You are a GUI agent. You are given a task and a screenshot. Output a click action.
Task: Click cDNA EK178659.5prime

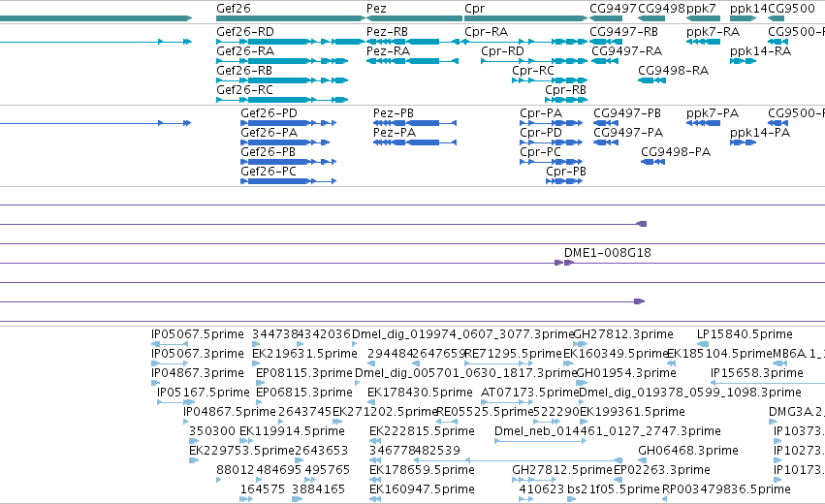(422, 470)
